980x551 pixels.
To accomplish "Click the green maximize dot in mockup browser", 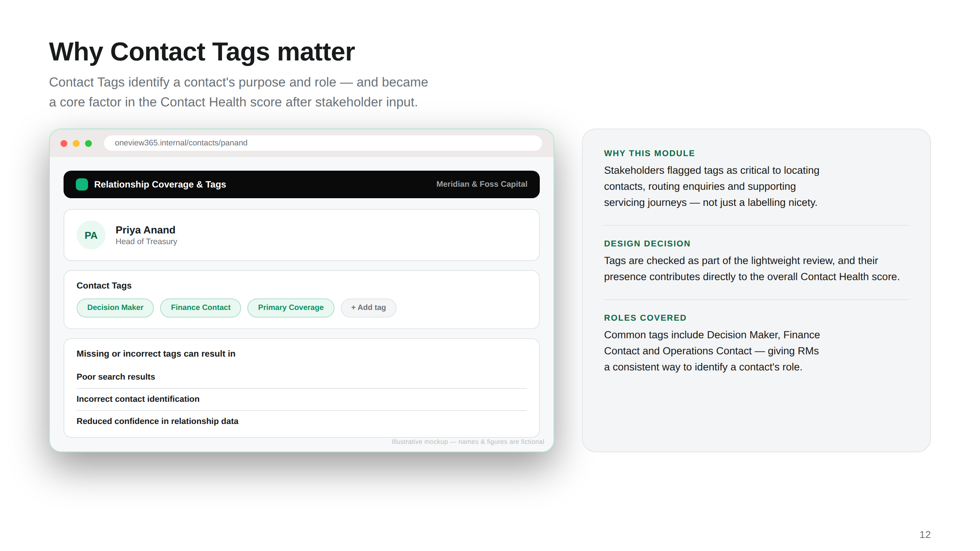I will (88, 143).
